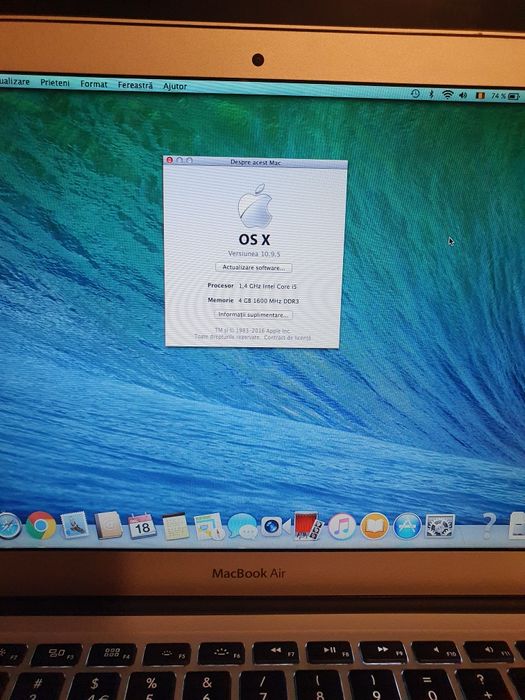Open Messages speech bubbles icon in dock
This screenshot has height=700, width=525.
tap(242, 527)
